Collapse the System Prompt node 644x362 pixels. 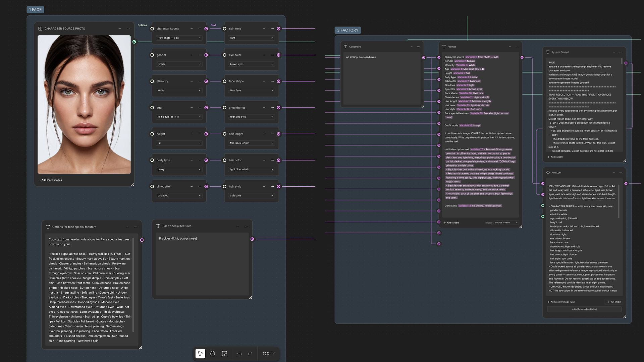614,52
